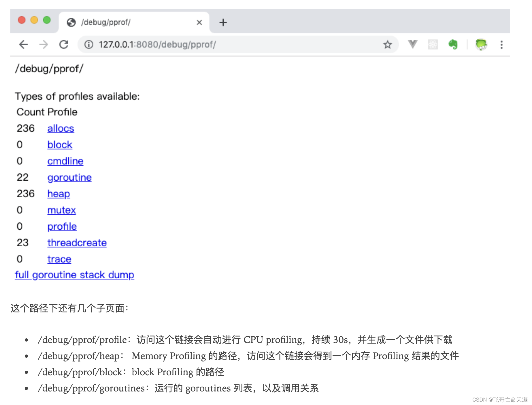532x405 pixels.
Task: Click the 'Count Profile' table header
Action: (47, 112)
